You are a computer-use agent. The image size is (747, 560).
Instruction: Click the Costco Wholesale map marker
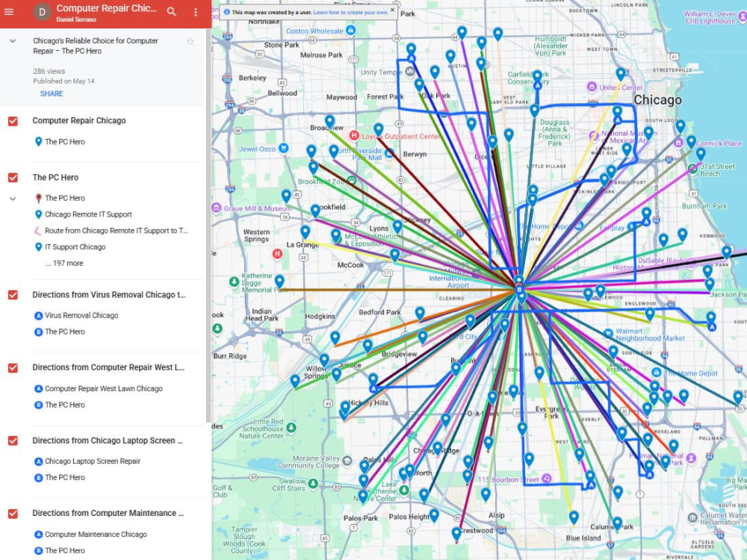pos(351,31)
